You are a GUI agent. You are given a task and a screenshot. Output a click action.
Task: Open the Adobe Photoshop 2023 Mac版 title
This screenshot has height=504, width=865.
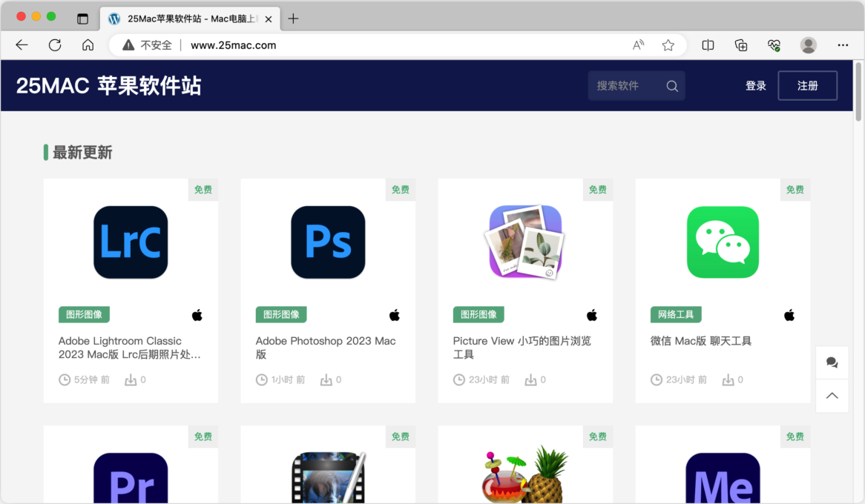(x=326, y=348)
